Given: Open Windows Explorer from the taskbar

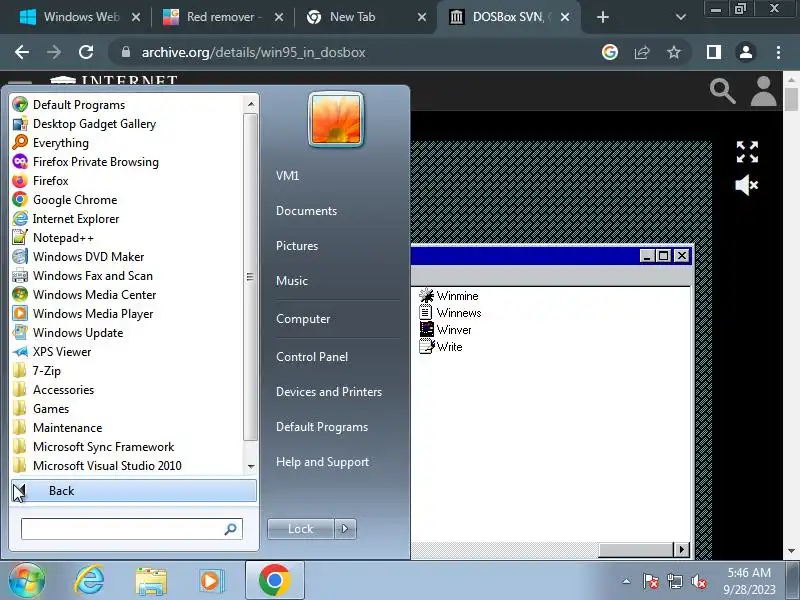Looking at the screenshot, I should tap(151, 581).
